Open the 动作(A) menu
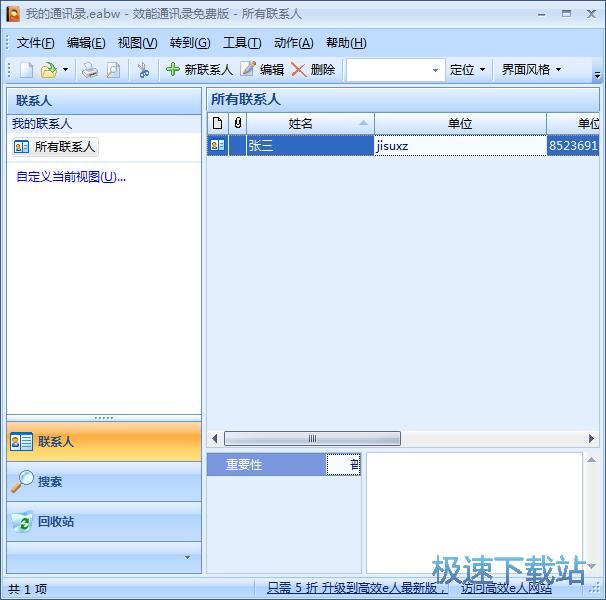Screen dimensions: 606x600 [x=293, y=43]
